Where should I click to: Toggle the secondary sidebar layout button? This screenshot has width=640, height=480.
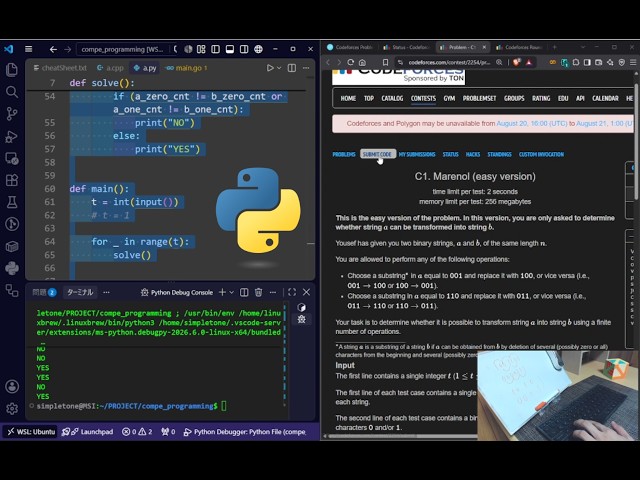(244, 49)
